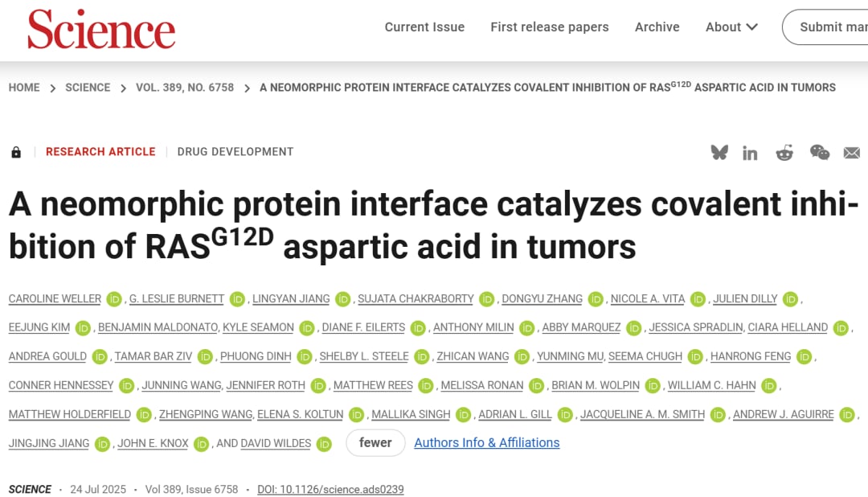Expand the About dropdown menu

(731, 27)
